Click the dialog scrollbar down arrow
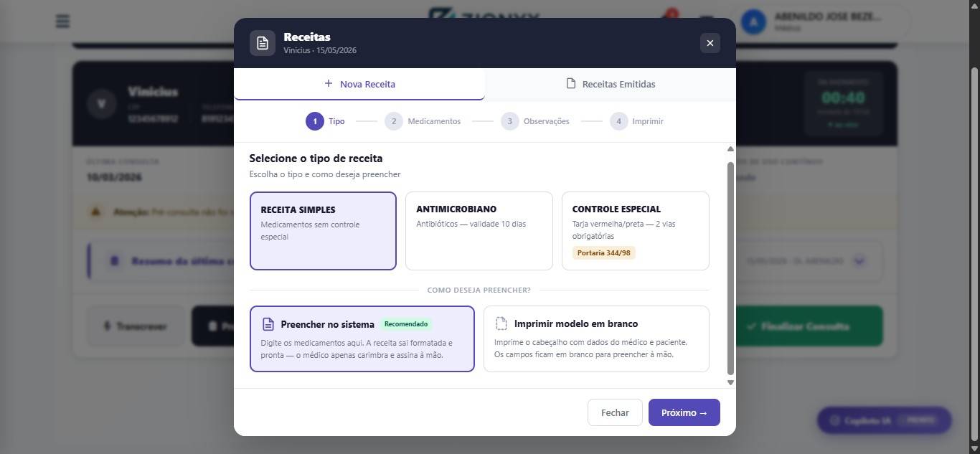This screenshot has width=980, height=454. [x=730, y=382]
